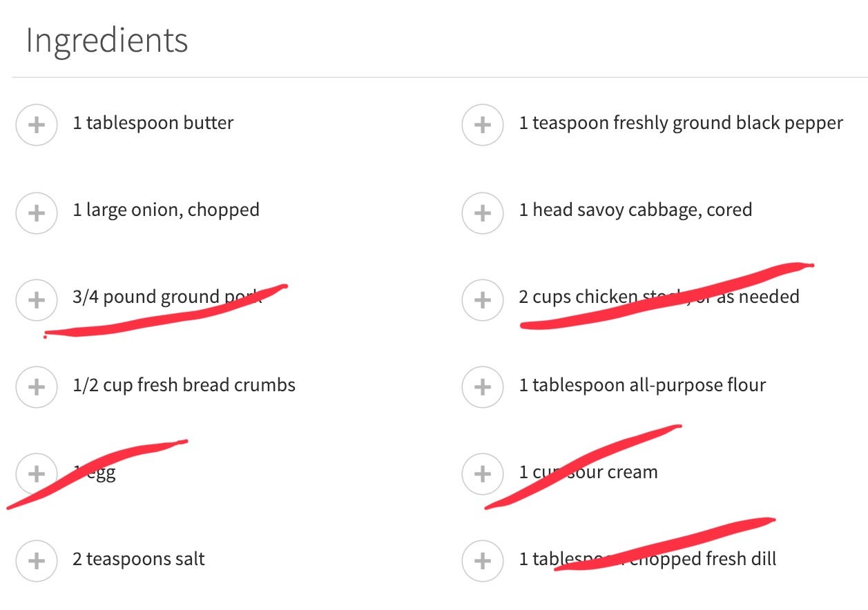The width and height of the screenshot is (868, 610).
Task: Add 1 cup sour cream using plus
Action: [482, 474]
